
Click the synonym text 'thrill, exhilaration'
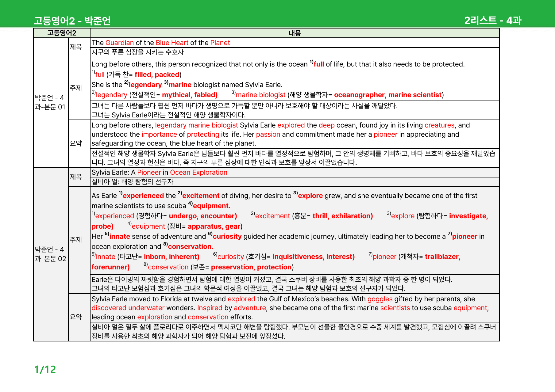coord(342,216)
